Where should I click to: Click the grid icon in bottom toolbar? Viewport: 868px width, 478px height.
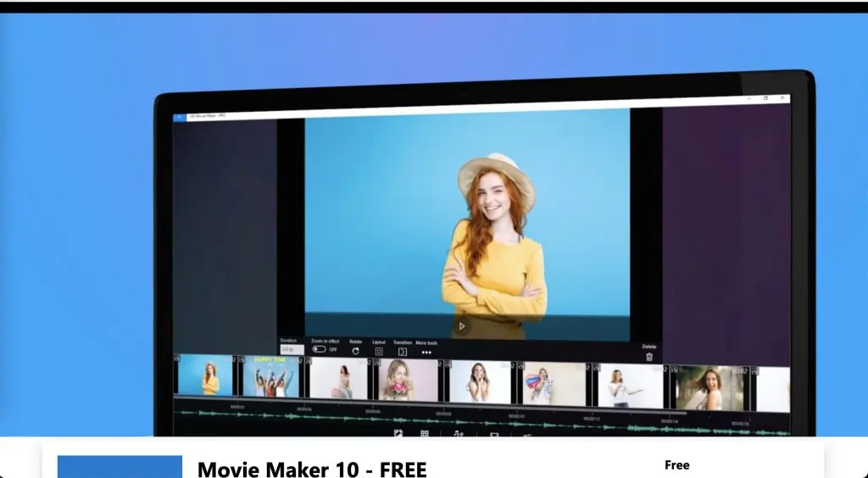(425, 433)
